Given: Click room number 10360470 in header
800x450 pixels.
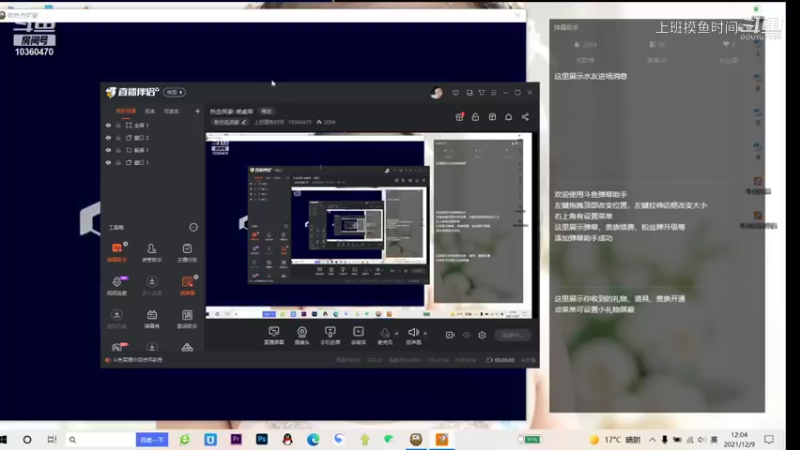Looking at the screenshot, I should 299,122.
